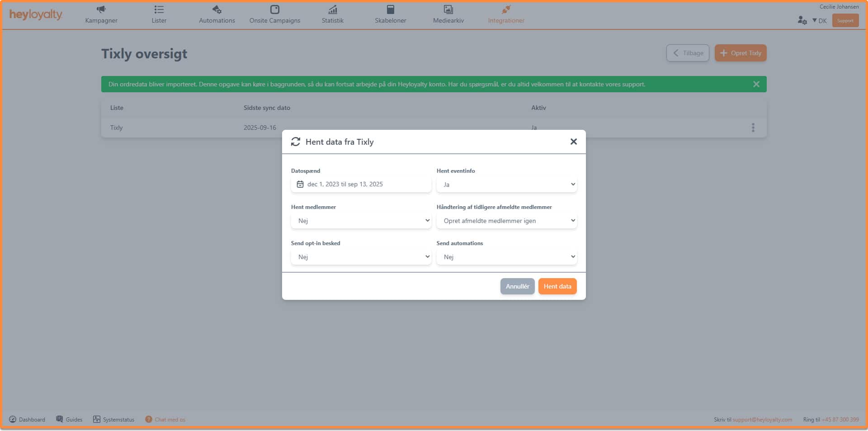
Task: Click the Annullér button
Action: coord(517,286)
